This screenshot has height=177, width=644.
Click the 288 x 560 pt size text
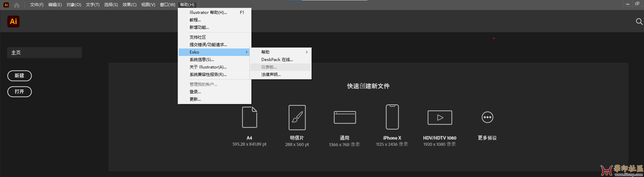(297, 144)
